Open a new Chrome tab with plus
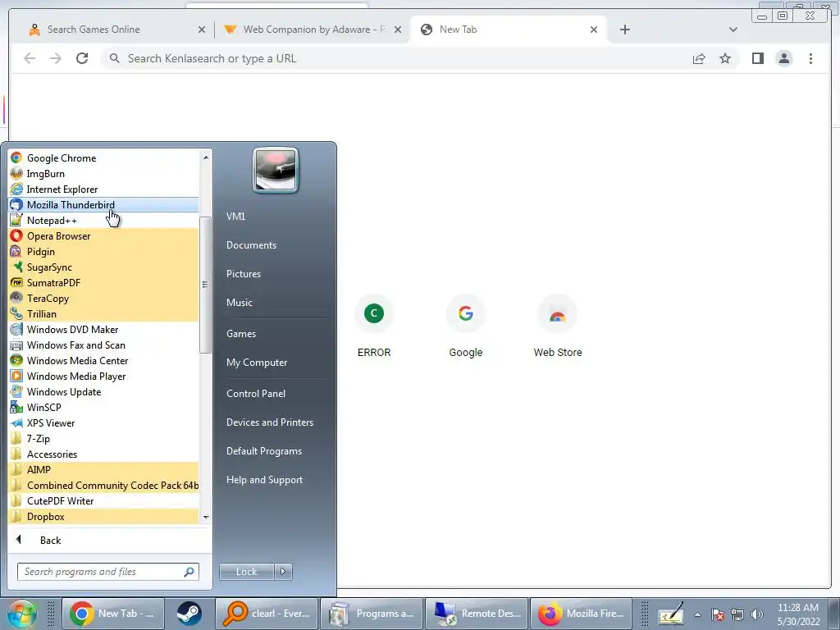Viewport: 840px width, 630px height. click(624, 30)
